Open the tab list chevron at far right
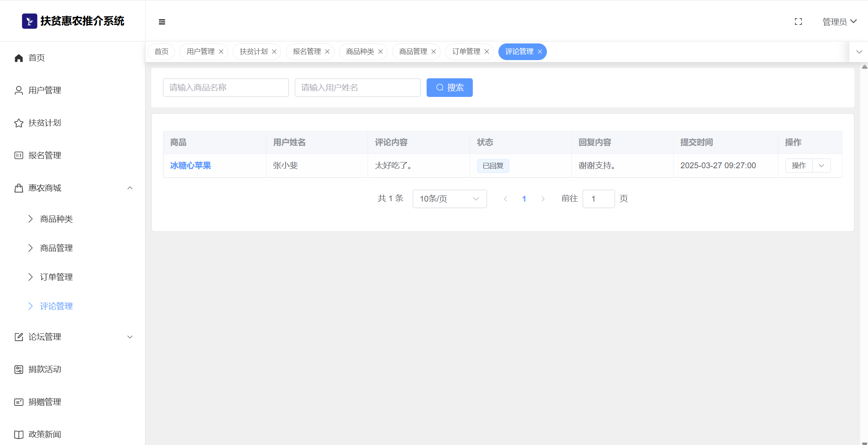 pyautogui.click(x=859, y=52)
